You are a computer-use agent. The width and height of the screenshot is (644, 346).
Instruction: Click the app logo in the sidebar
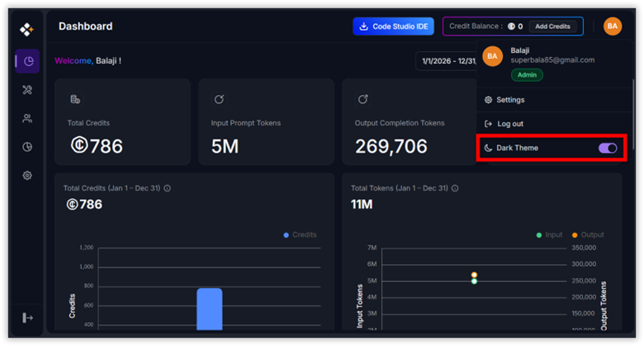[26, 30]
